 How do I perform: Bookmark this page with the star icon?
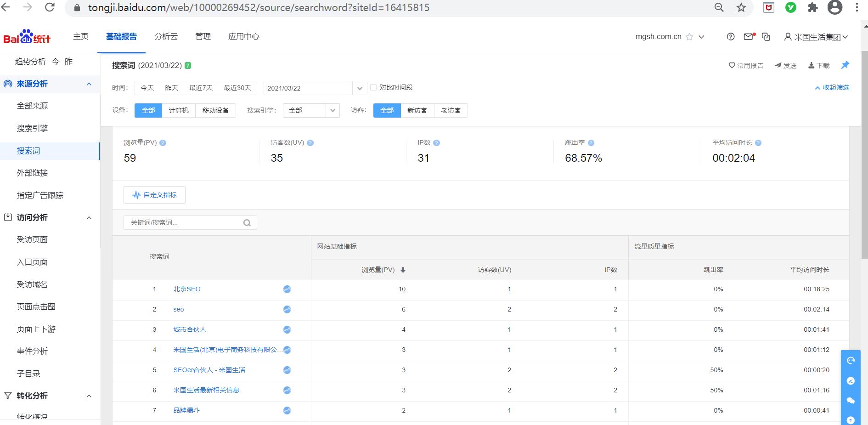point(741,7)
